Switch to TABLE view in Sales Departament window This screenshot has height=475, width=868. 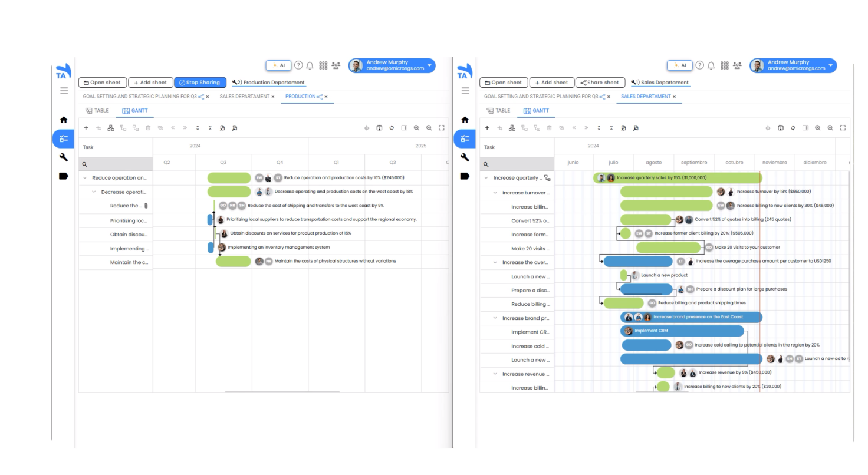pos(498,111)
